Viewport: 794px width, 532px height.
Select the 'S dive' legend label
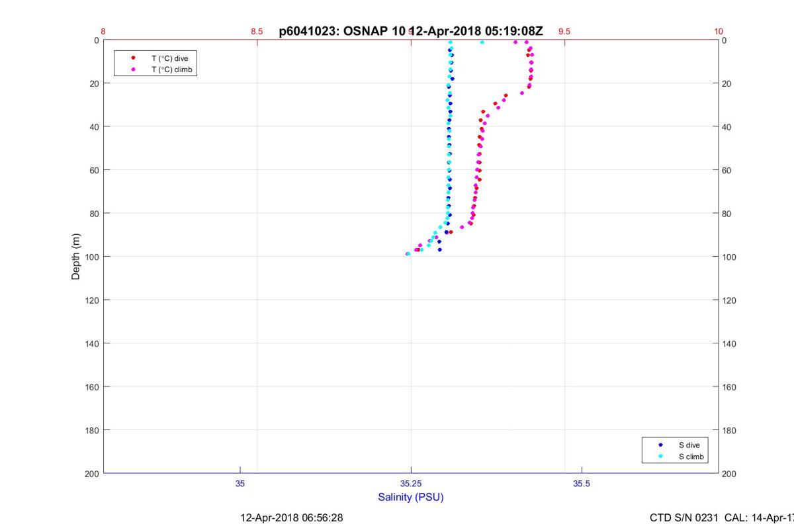689,445
